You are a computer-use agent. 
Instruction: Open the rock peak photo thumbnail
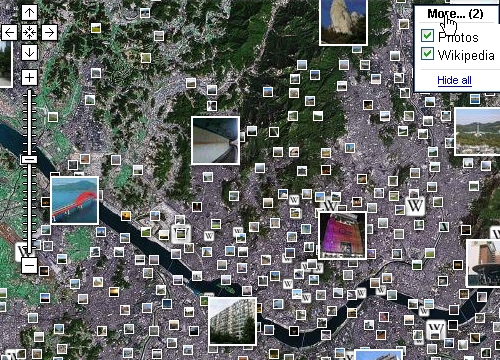coord(343,22)
